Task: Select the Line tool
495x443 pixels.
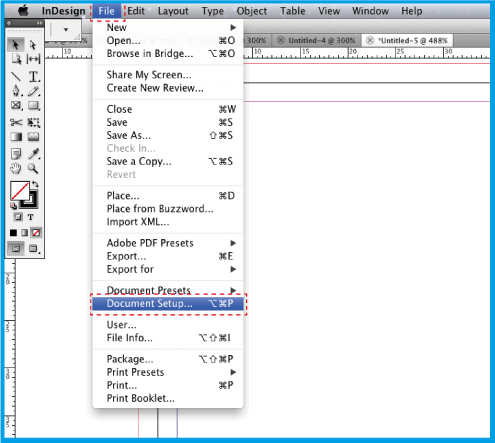Action: 16,76
